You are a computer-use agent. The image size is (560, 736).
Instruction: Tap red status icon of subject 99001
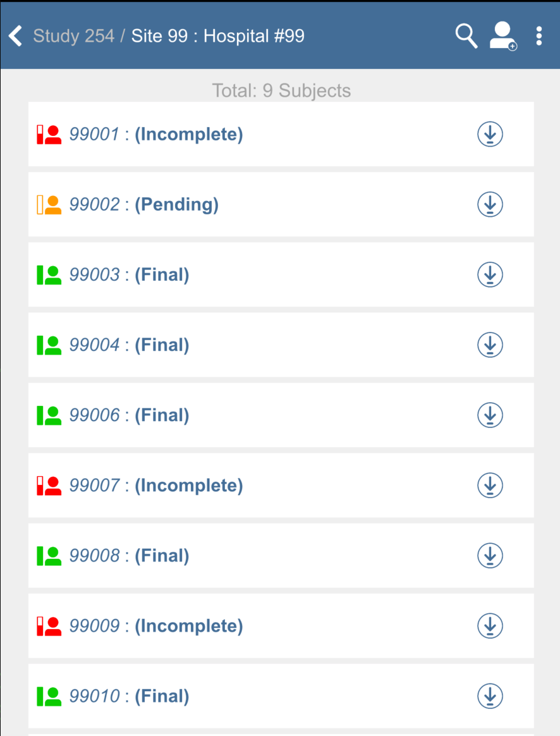pyautogui.click(x=49, y=135)
